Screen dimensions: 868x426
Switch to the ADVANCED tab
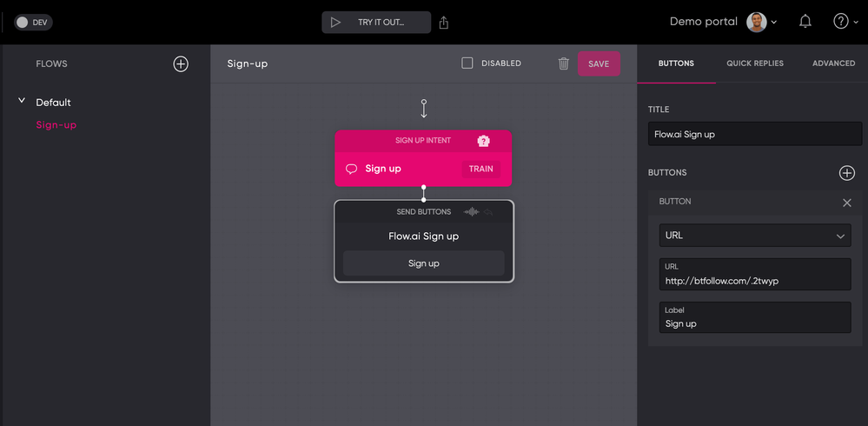(x=833, y=63)
